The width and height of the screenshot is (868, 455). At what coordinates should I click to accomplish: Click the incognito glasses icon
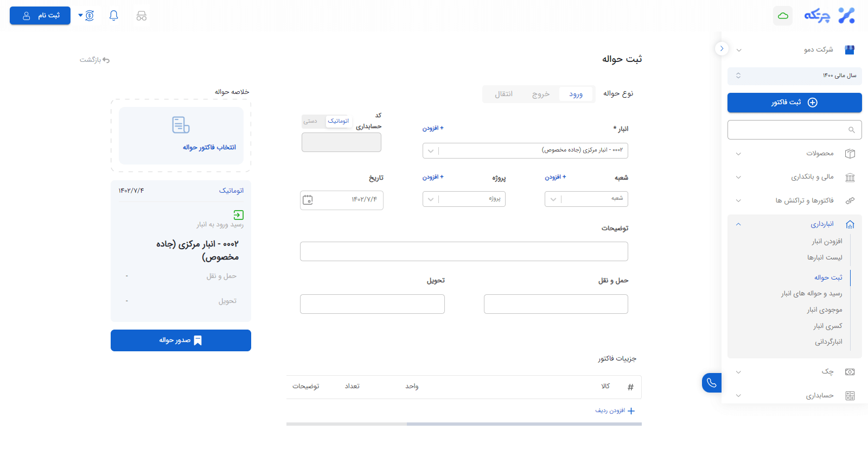click(x=142, y=16)
